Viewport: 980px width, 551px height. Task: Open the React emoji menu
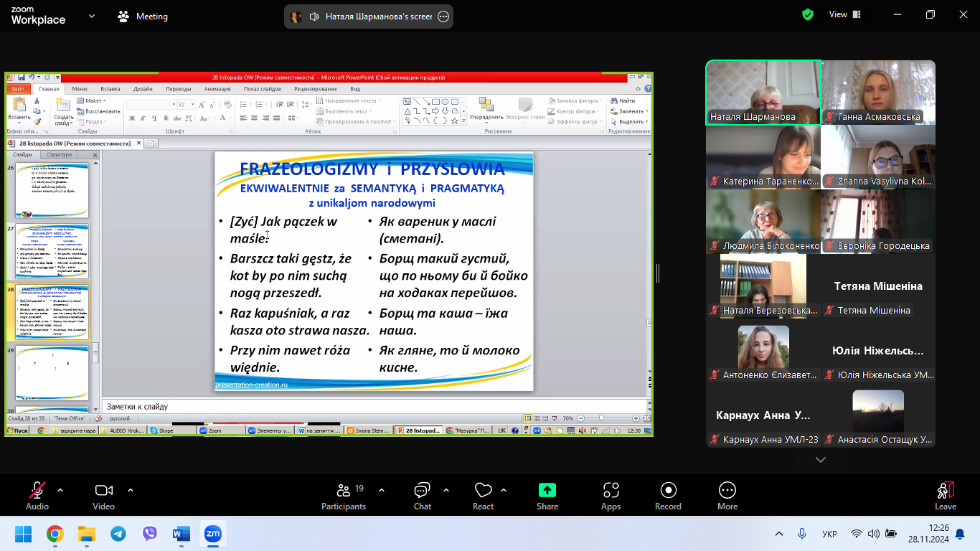tap(483, 496)
